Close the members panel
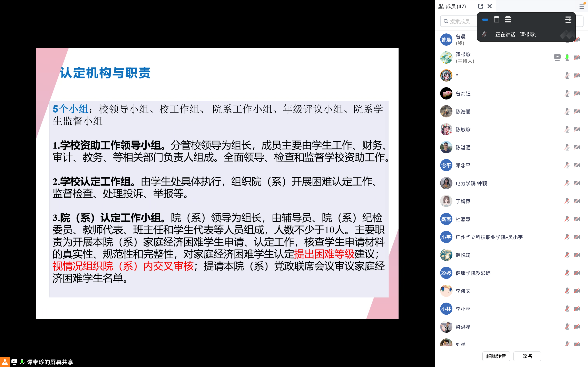 pyautogui.click(x=490, y=6)
